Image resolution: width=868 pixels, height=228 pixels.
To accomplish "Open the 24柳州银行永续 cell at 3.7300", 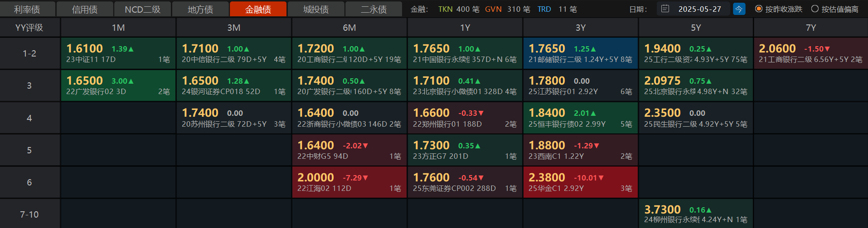I will [x=696, y=214].
